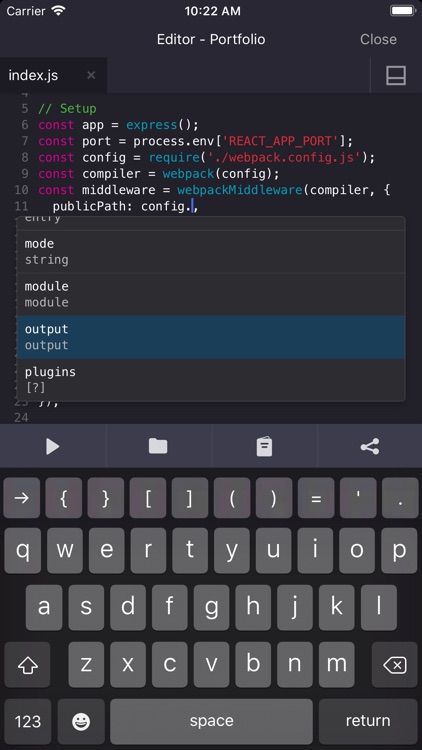
Task: Tap the share icon in the toolbar
Action: 370,446
